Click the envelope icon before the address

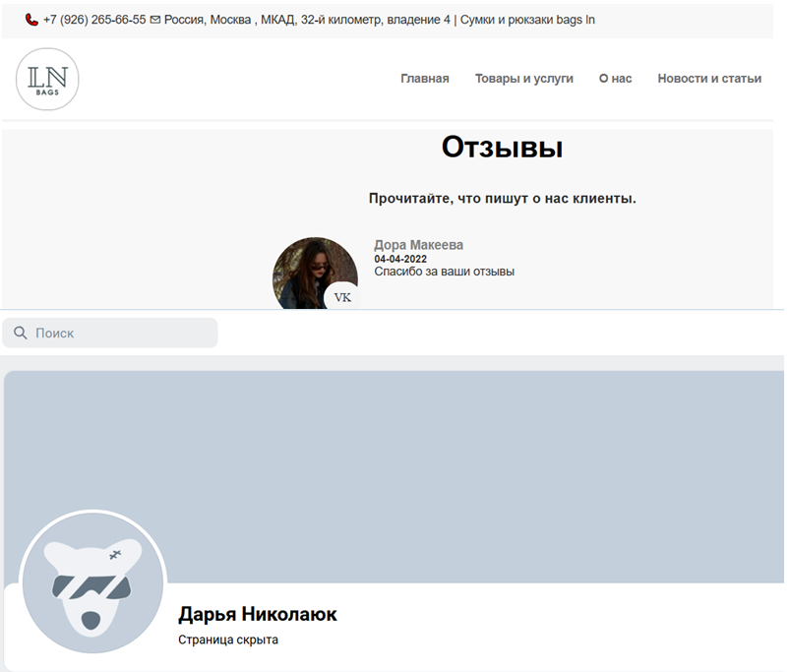(155, 20)
